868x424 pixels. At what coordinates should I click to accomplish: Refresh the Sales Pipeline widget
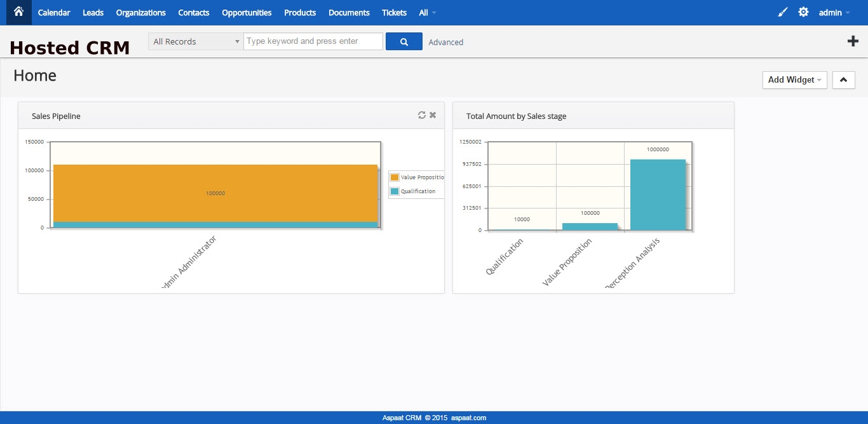(x=421, y=115)
